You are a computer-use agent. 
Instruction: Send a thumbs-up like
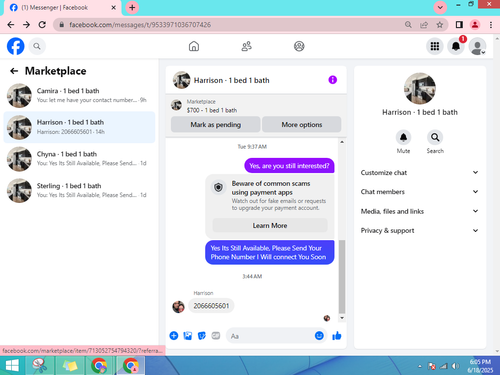coord(337,336)
